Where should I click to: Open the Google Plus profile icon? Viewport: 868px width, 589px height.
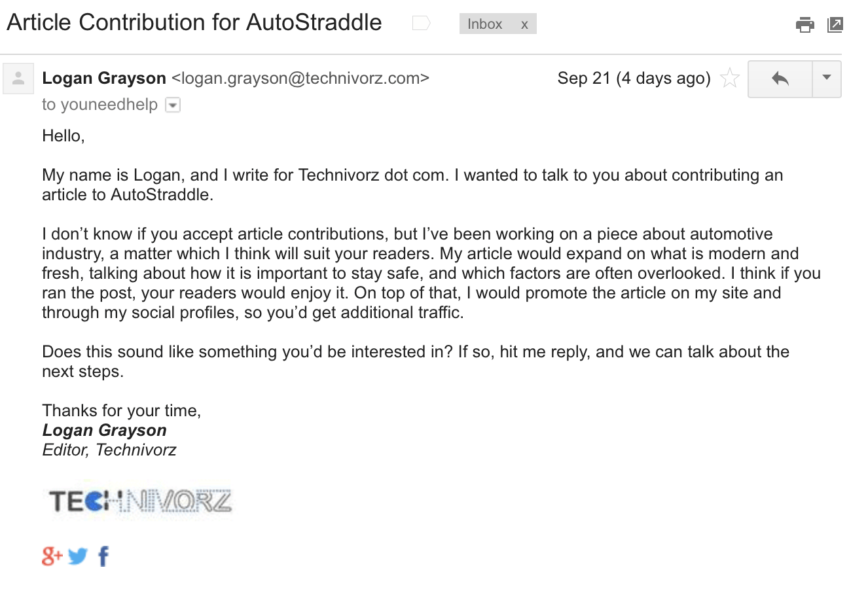pos(52,556)
